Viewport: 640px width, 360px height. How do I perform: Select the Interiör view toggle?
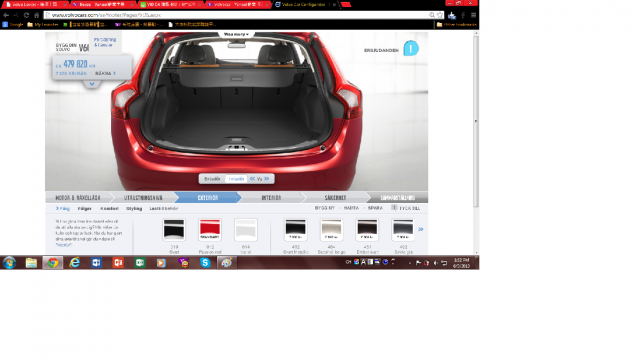click(236, 179)
